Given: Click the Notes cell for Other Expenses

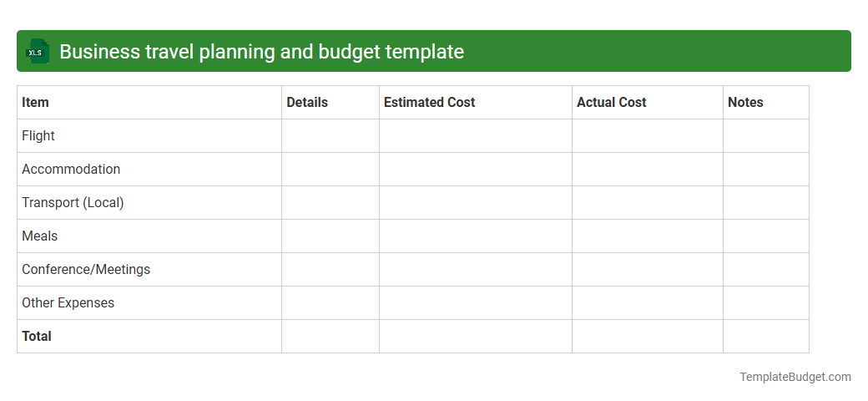Looking at the screenshot, I should click(766, 303).
